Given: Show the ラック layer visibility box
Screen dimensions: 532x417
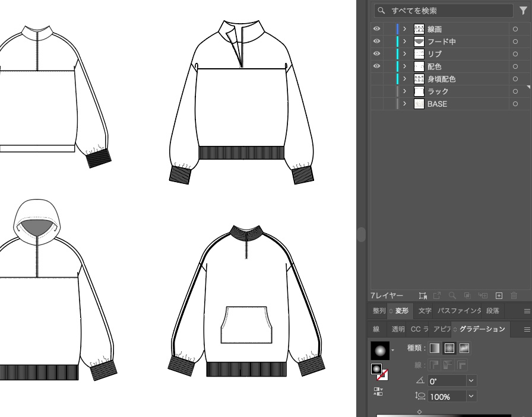Looking at the screenshot, I should (x=376, y=91).
